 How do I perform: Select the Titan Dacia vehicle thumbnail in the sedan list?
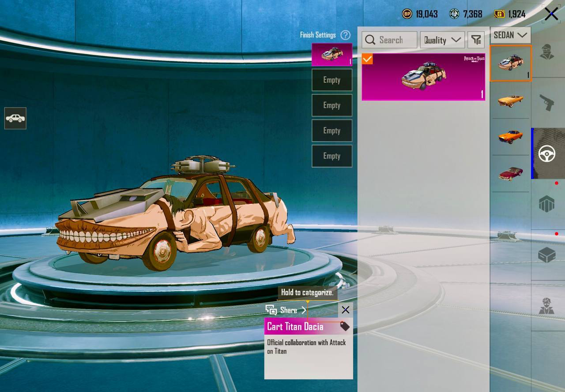pos(511,63)
